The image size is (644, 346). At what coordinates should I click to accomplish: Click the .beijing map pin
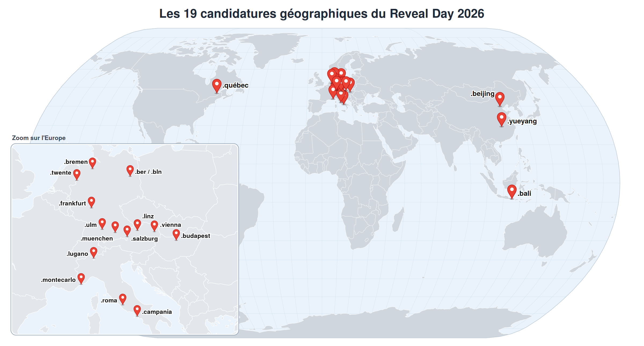point(500,99)
